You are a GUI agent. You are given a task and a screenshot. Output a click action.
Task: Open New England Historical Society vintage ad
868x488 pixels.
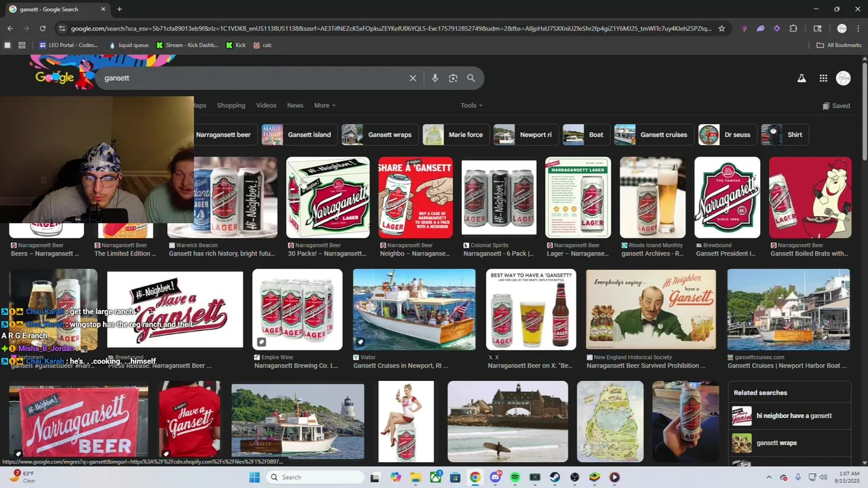click(650, 310)
